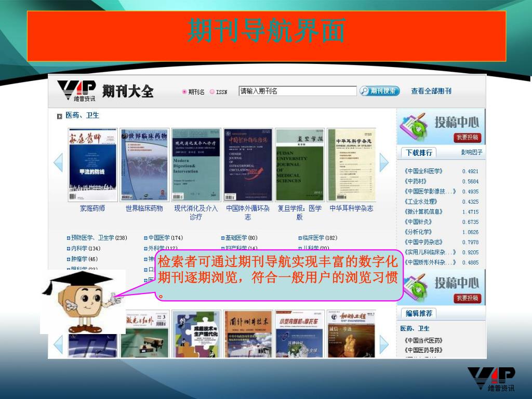Click the lower 我要投稿 button
This screenshot has height=399, width=532.
[x=467, y=298]
